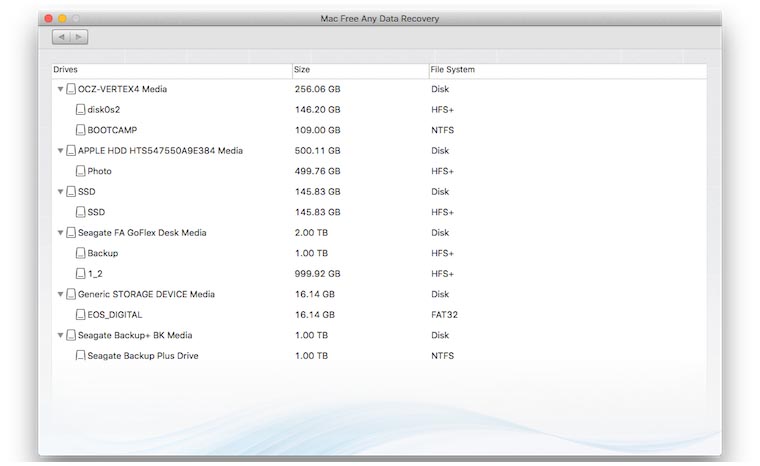The height and width of the screenshot is (466, 760).
Task: Collapse the OCZ-VERTEX4 Media tree
Action: point(60,89)
